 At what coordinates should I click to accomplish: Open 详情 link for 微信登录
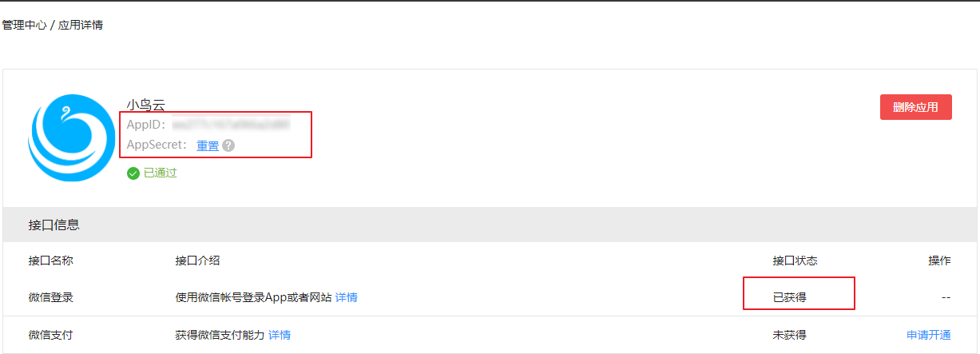coord(347,297)
